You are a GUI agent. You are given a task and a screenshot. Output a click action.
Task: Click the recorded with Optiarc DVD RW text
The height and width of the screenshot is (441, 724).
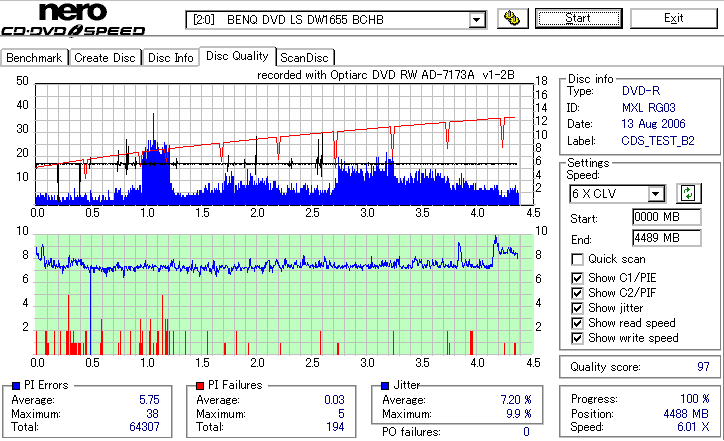pos(386,75)
